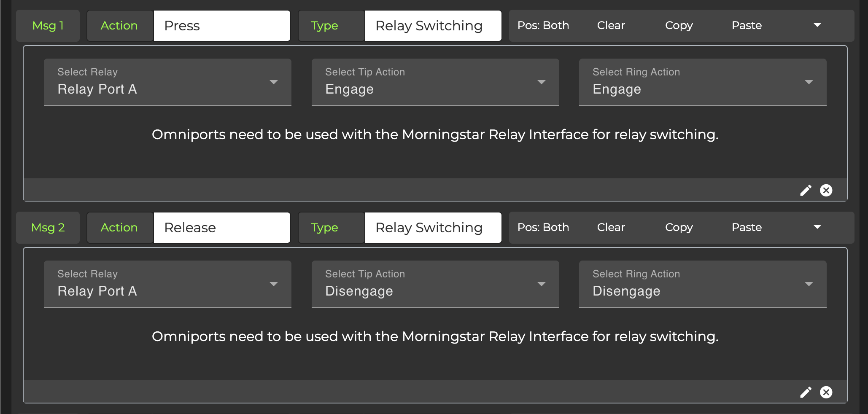Viewport: 868px width, 414px height.
Task: Expand Msg 2 toolbar options arrow
Action: 817,227
